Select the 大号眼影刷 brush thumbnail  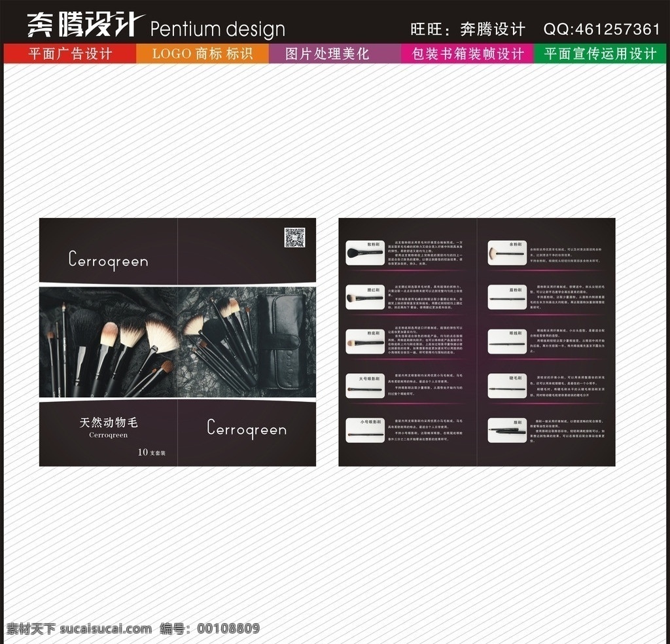click(365, 386)
